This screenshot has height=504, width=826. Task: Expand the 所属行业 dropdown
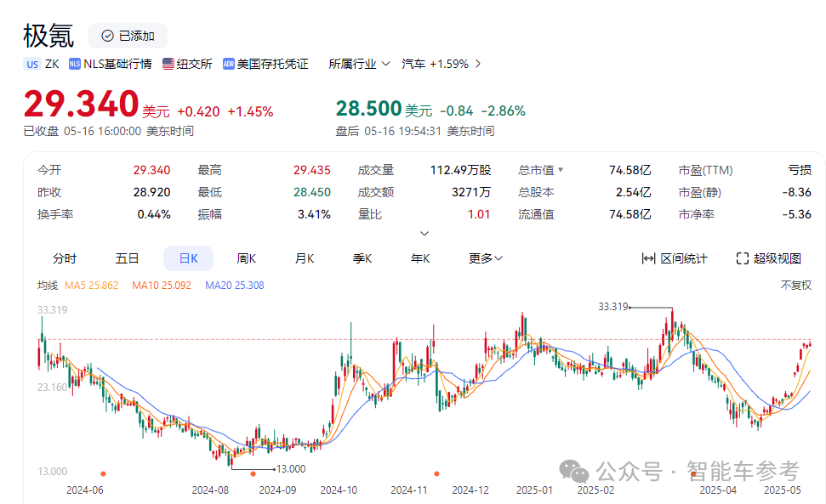tap(359, 64)
